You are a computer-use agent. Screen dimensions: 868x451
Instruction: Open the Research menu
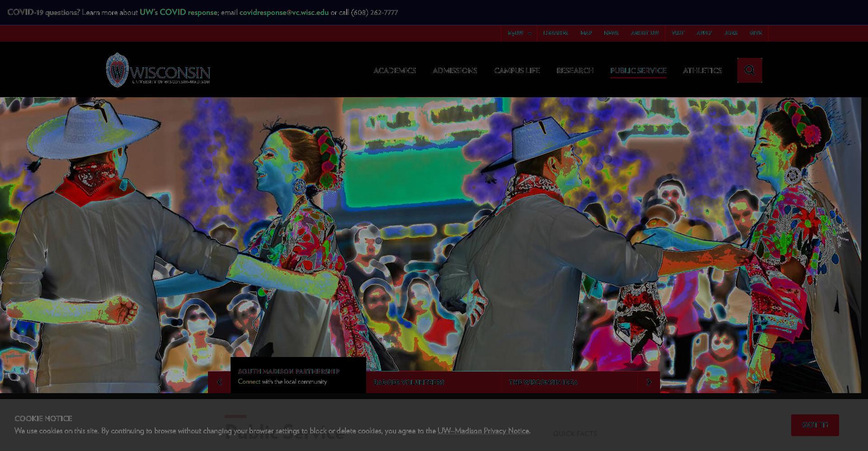click(x=575, y=70)
